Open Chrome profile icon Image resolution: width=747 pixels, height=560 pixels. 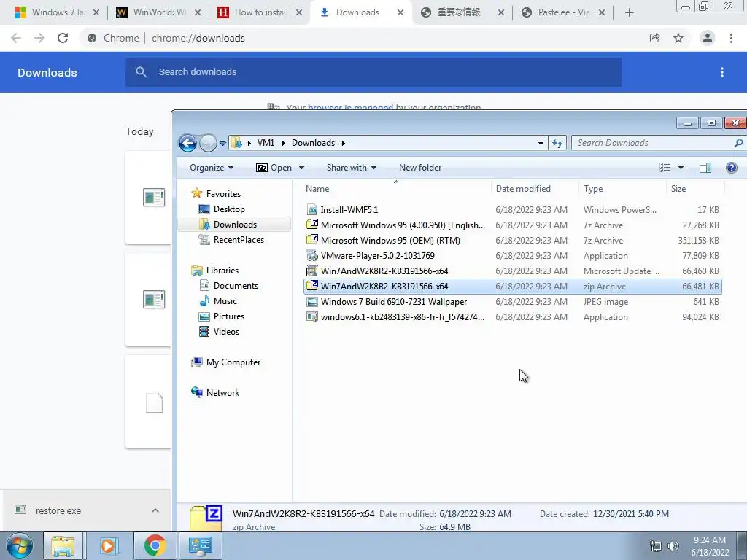(708, 38)
